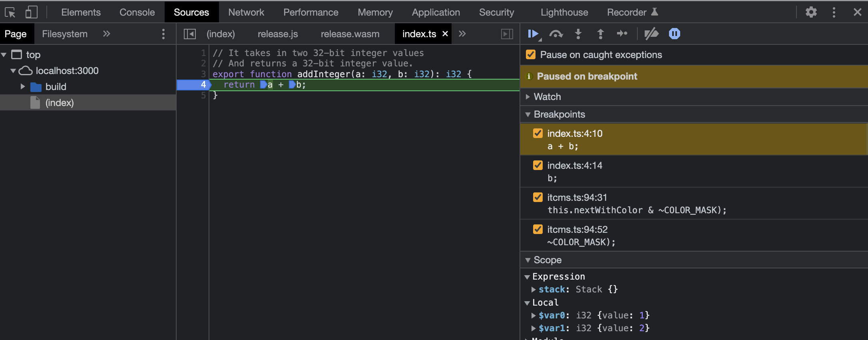The width and height of the screenshot is (868, 340).
Task: Step into next function call
Action: coord(578,34)
